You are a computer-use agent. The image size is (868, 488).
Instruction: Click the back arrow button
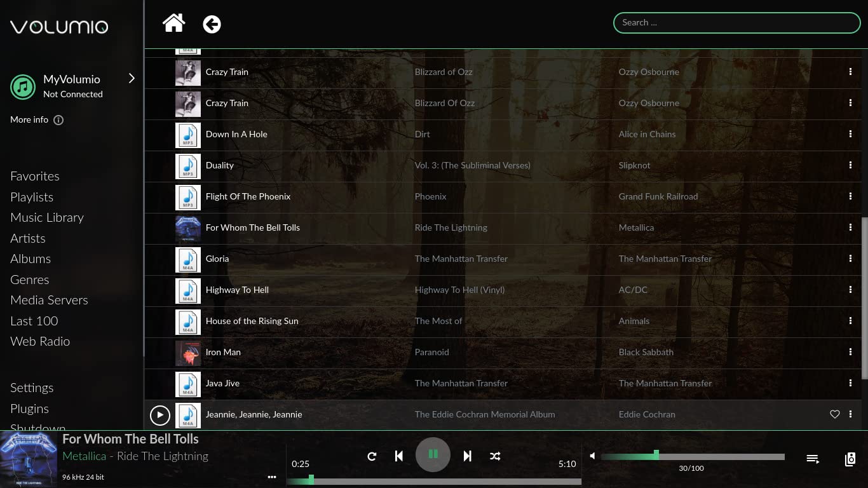pos(212,24)
